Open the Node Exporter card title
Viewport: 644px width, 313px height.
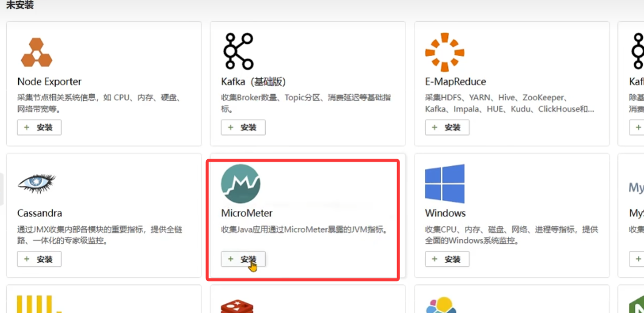49,81
